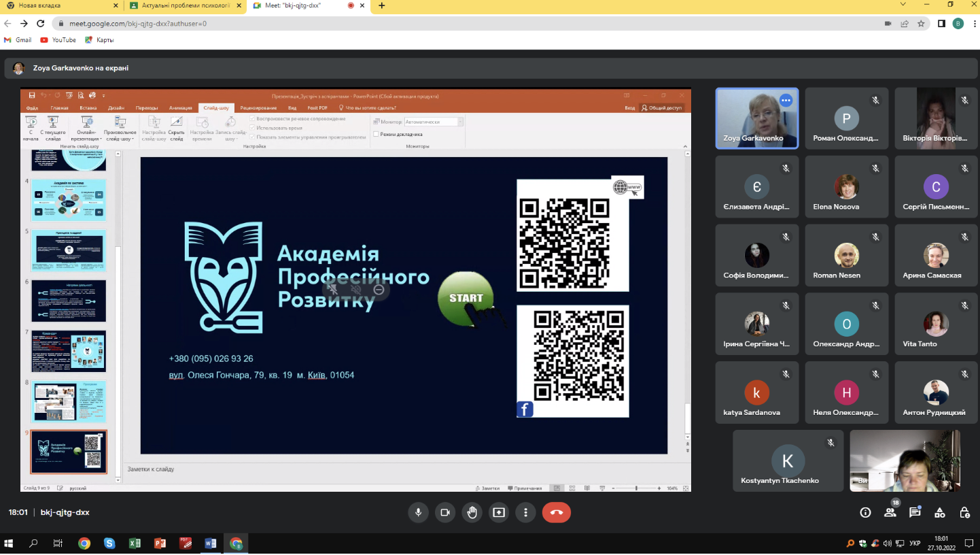Screen dimensions: 980x555
Task: Click the system volume tray icon
Action: click(887, 543)
